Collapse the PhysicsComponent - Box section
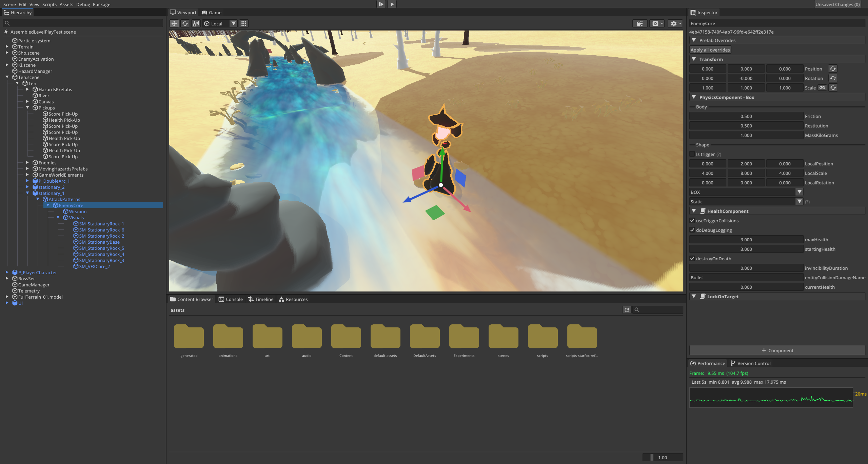Screen dimensions: 868x464 click(x=694, y=97)
